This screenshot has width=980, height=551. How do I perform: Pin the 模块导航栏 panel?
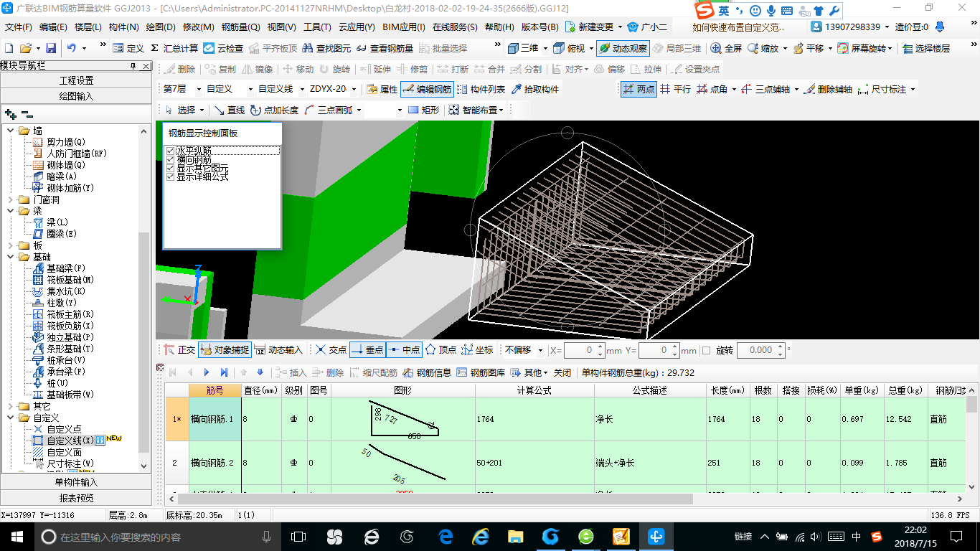pos(133,65)
